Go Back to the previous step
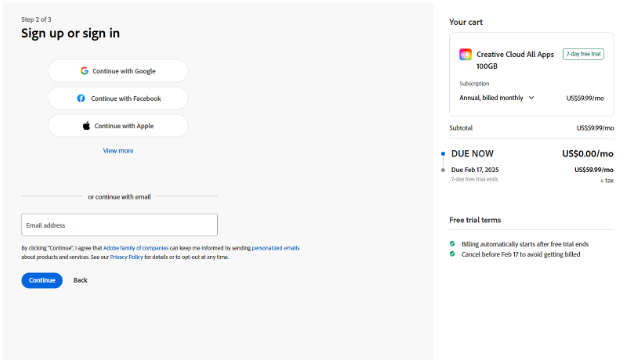 [x=80, y=281]
